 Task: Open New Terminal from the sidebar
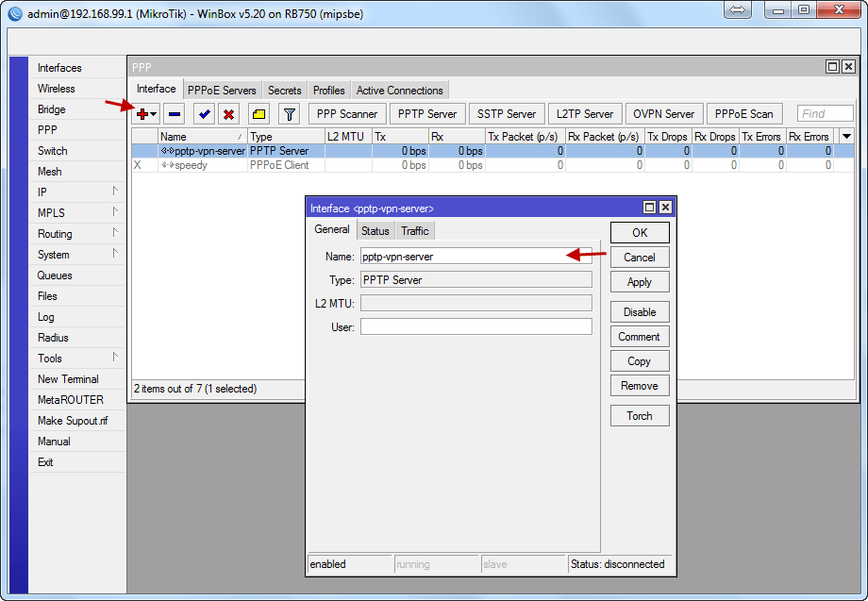[76, 379]
